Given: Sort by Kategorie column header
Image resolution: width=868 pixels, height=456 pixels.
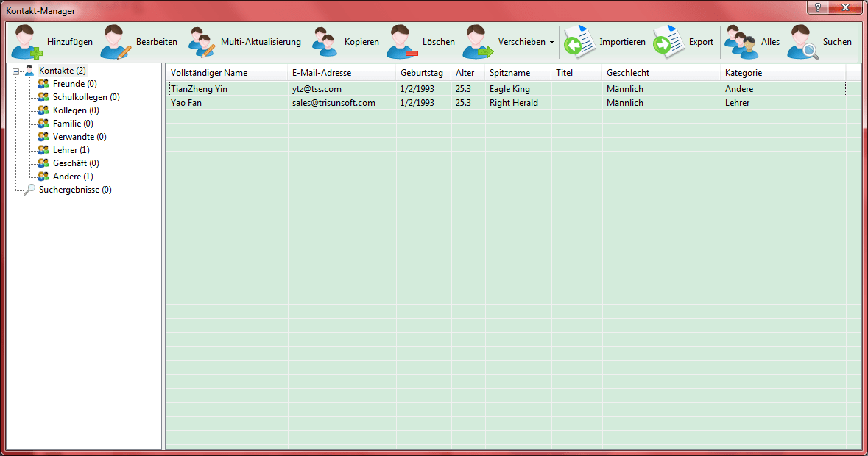Looking at the screenshot, I should click(783, 73).
